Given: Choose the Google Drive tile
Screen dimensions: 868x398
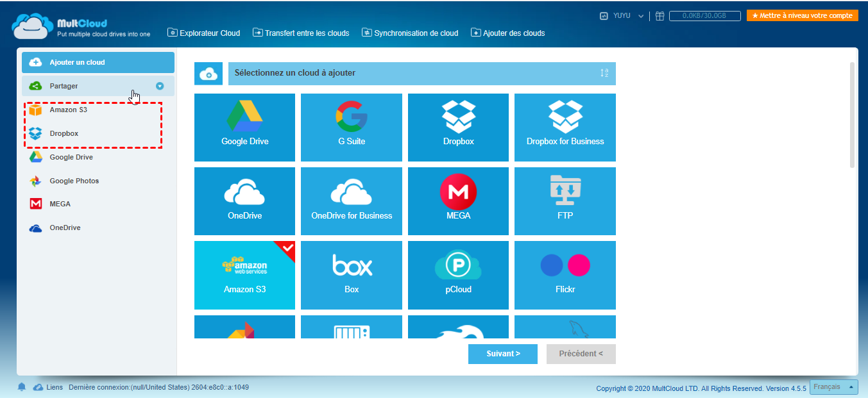Looking at the screenshot, I should pyautogui.click(x=244, y=127).
